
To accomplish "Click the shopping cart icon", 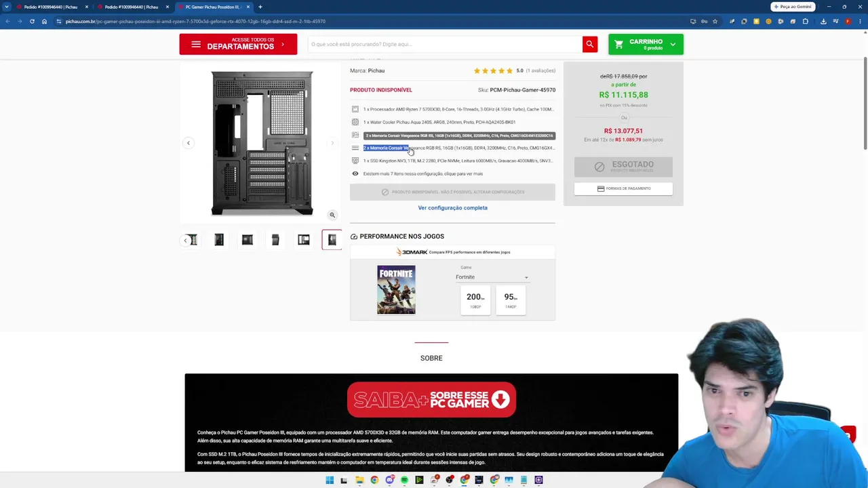I will coord(618,45).
